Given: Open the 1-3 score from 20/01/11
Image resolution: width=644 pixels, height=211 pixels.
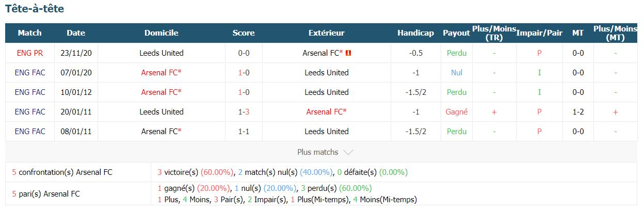Looking at the screenshot, I should click(x=244, y=111).
